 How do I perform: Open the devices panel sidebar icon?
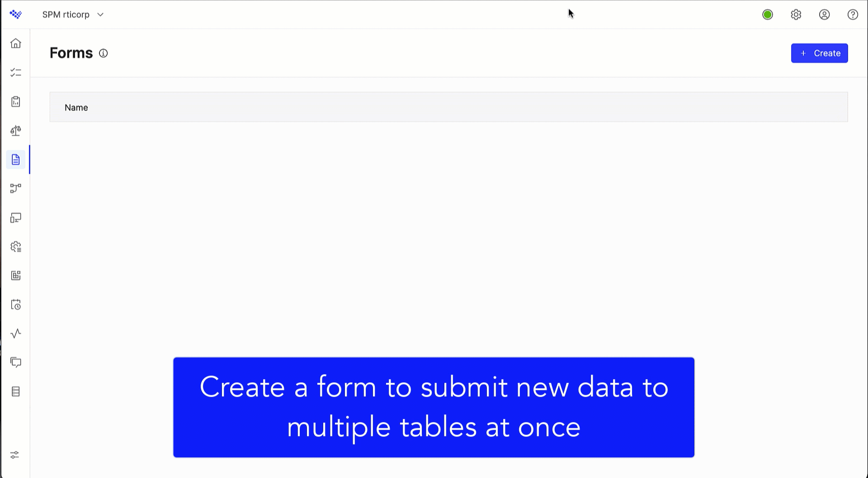(x=16, y=218)
